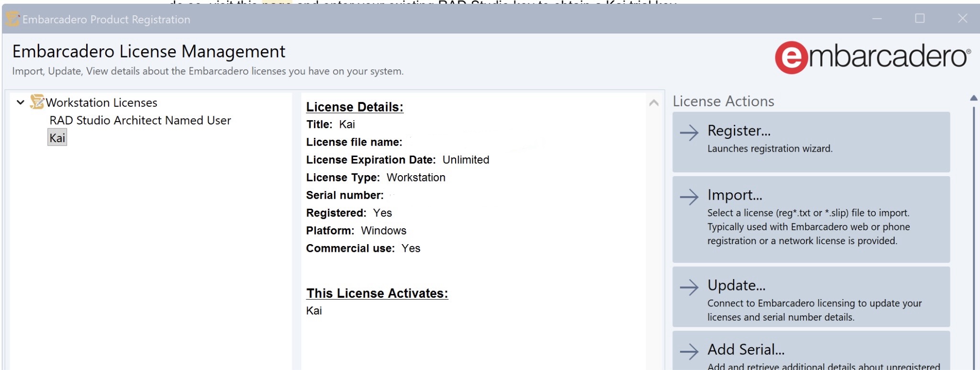Click Kai under This License Activates
Viewport: 980px width, 370px height.
(x=314, y=311)
